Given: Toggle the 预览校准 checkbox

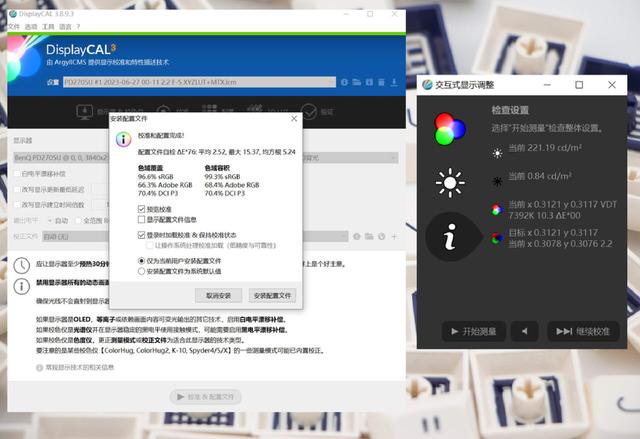Looking at the screenshot, I should tap(142, 209).
